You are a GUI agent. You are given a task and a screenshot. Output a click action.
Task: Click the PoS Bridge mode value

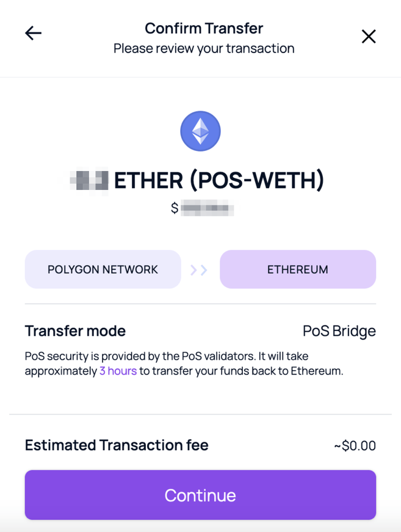pos(339,331)
